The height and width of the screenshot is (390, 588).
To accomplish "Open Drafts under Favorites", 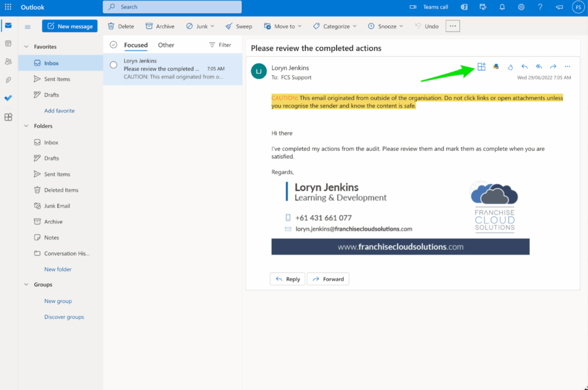I will (x=61, y=95).
